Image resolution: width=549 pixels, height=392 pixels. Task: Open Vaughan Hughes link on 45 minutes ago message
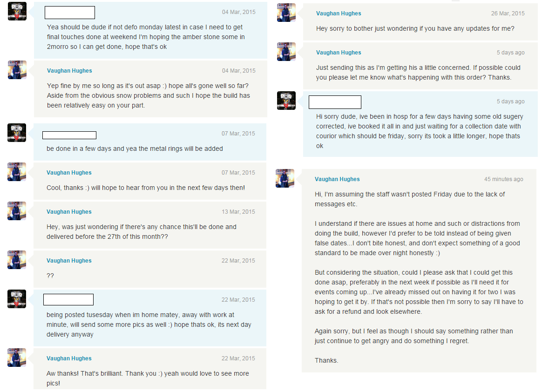(x=337, y=179)
